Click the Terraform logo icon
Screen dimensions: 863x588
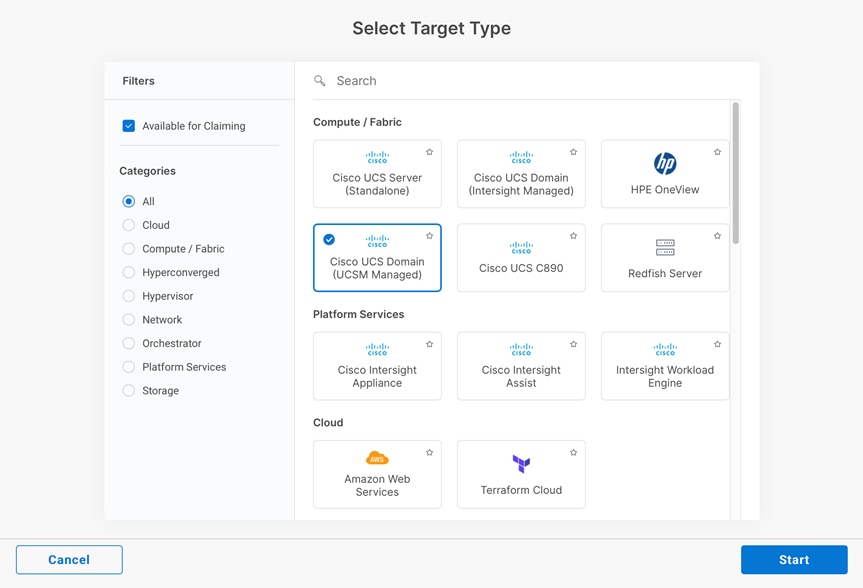pyautogui.click(x=521, y=464)
